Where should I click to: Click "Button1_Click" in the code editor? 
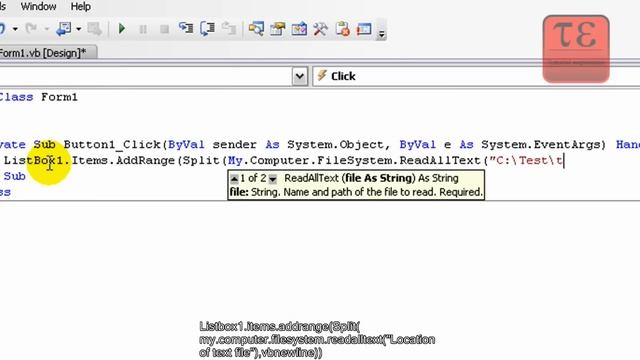click(112, 144)
